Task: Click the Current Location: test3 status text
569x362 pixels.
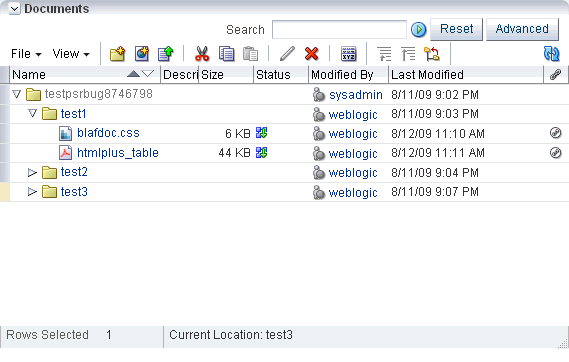Action: click(231, 334)
